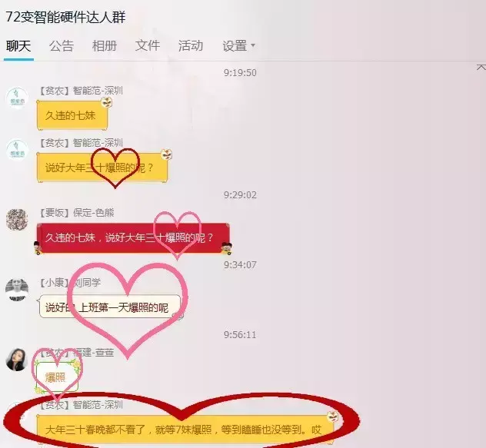Open 保定-色熊 user avatar
This screenshot has width=486, height=448.
point(17,220)
